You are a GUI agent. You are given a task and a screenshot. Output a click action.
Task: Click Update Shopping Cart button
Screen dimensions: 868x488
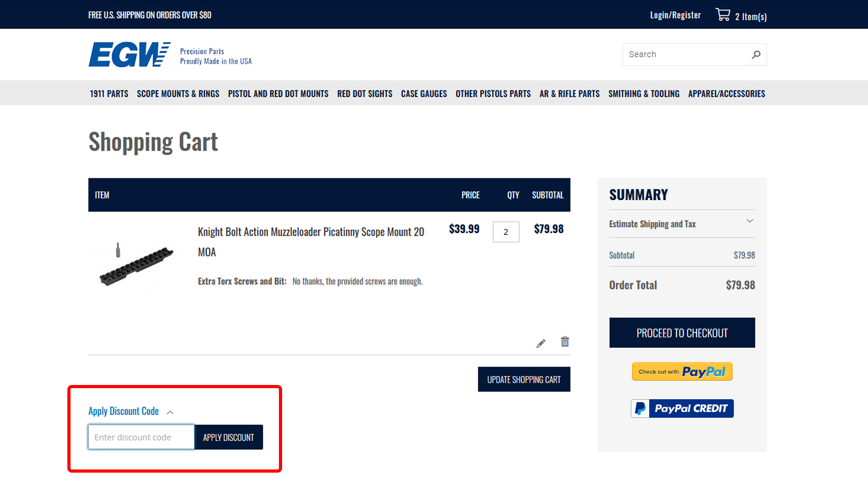point(524,380)
